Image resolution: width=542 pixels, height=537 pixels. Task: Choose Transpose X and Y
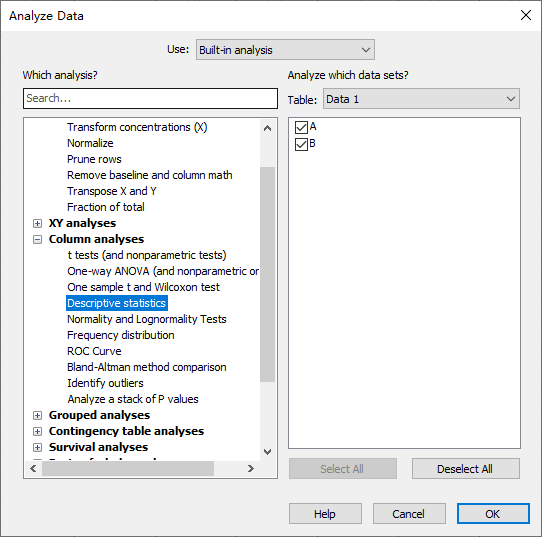point(111,191)
